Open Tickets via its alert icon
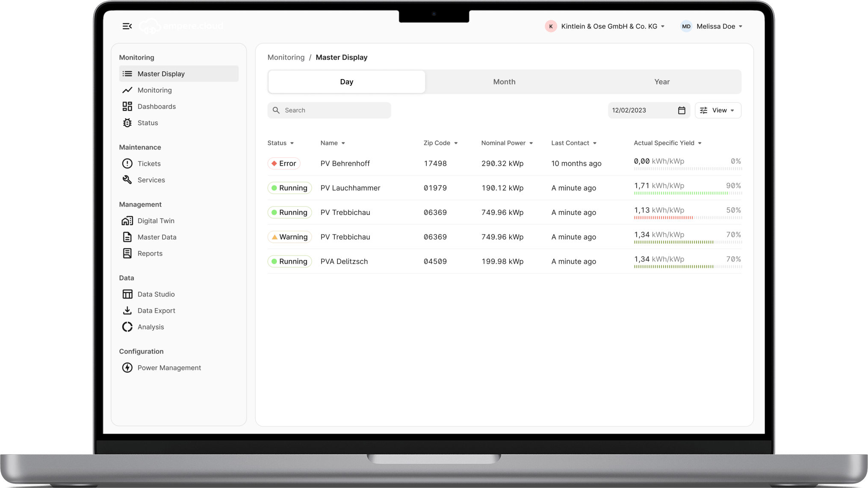The image size is (868, 488). [x=127, y=164]
